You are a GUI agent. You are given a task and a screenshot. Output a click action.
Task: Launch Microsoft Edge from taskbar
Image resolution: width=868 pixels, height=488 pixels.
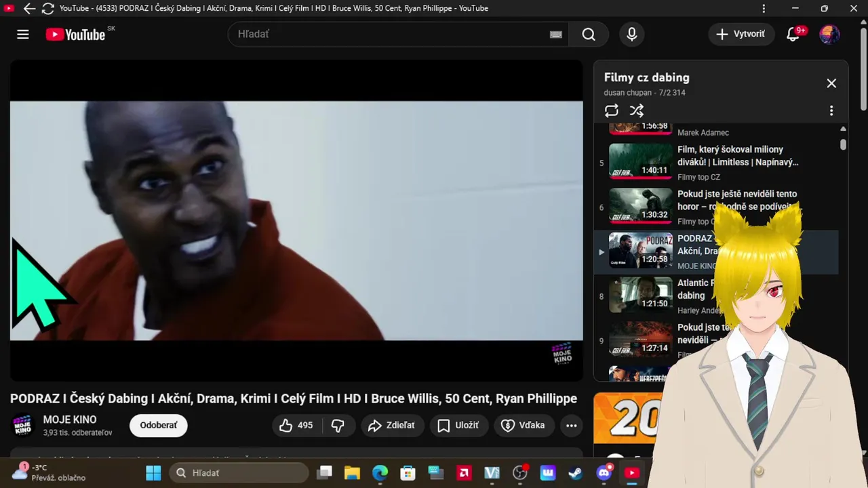(380, 472)
